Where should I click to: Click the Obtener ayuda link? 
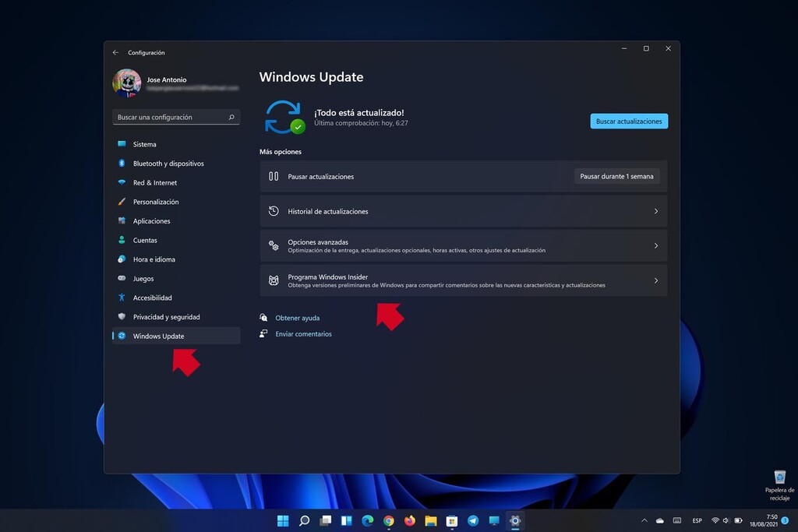coord(298,318)
